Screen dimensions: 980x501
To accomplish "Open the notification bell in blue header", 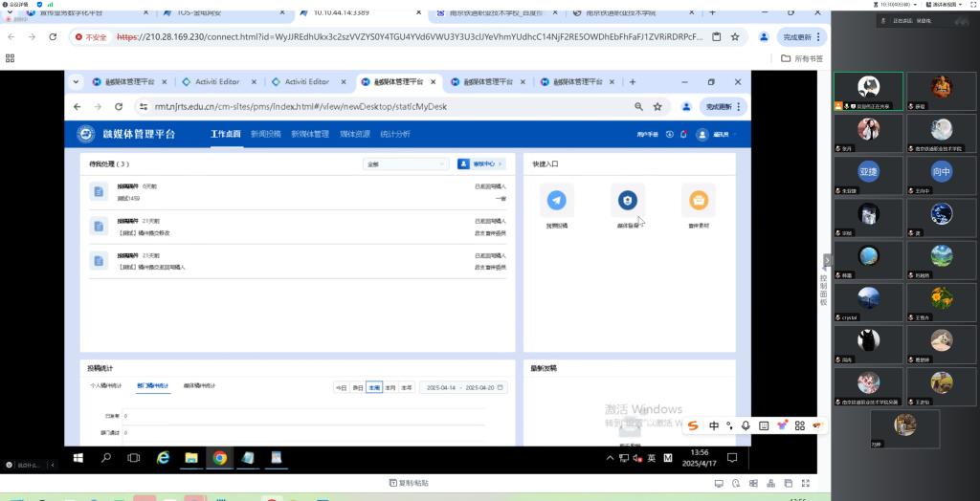I will click(683, 134).
